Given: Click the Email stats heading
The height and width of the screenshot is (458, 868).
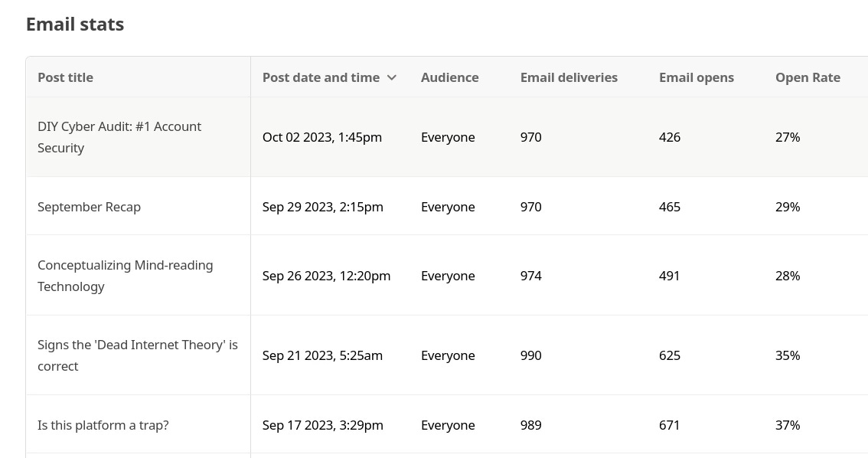Looking at the screenshot, I should click(x=75, y=25).
